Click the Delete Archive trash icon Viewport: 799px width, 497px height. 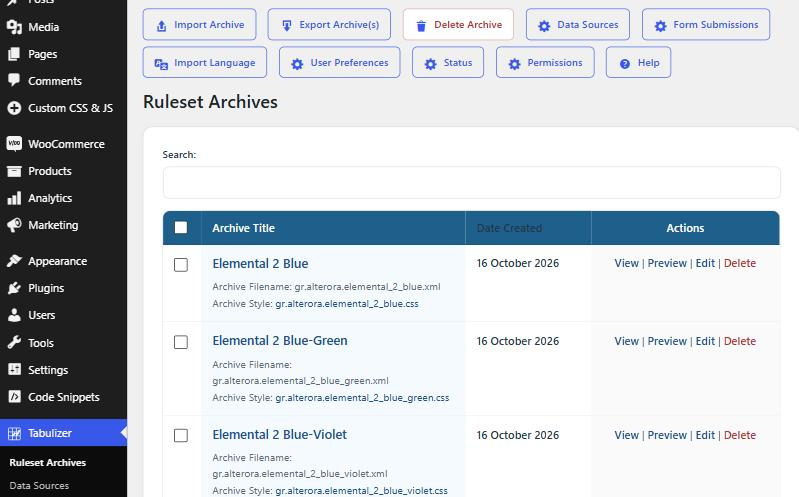tap(421, 26)
